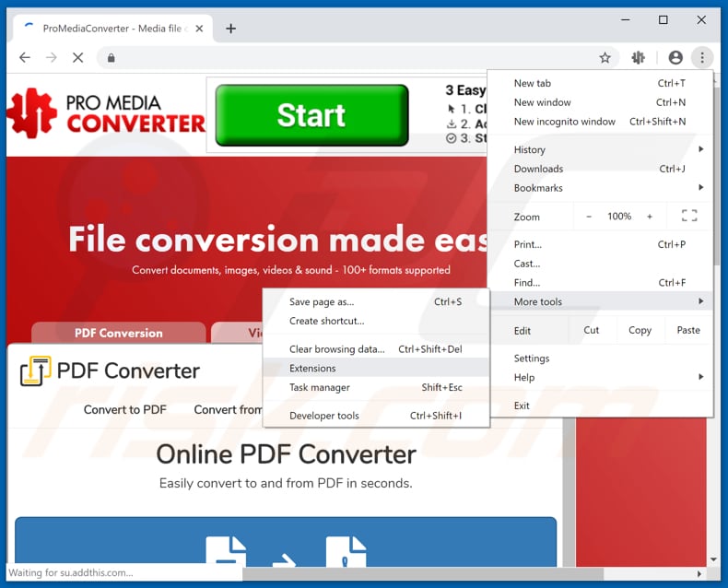Screen dimensions: 728x588
Task: Click the padlock site info icon
Action: (x=111, y=58)
